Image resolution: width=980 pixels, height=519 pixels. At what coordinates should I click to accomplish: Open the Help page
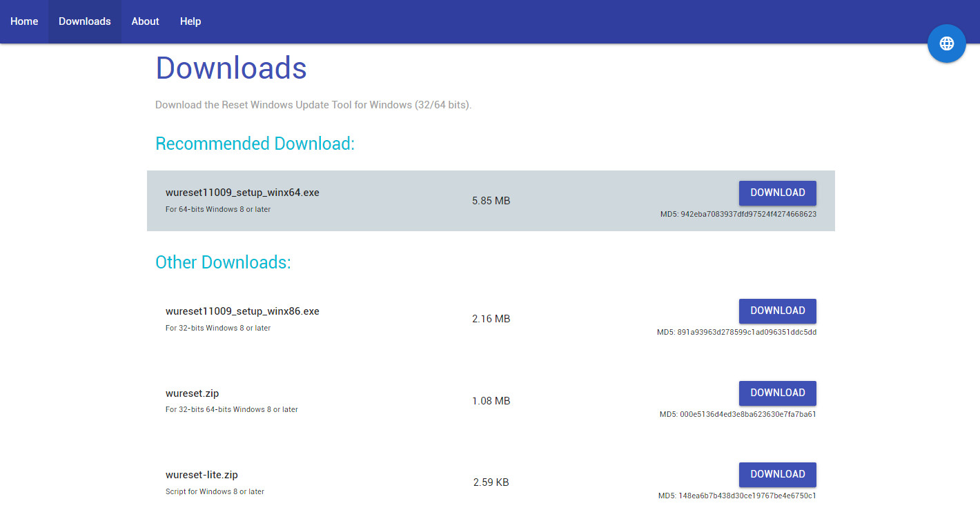click(190, 21)
